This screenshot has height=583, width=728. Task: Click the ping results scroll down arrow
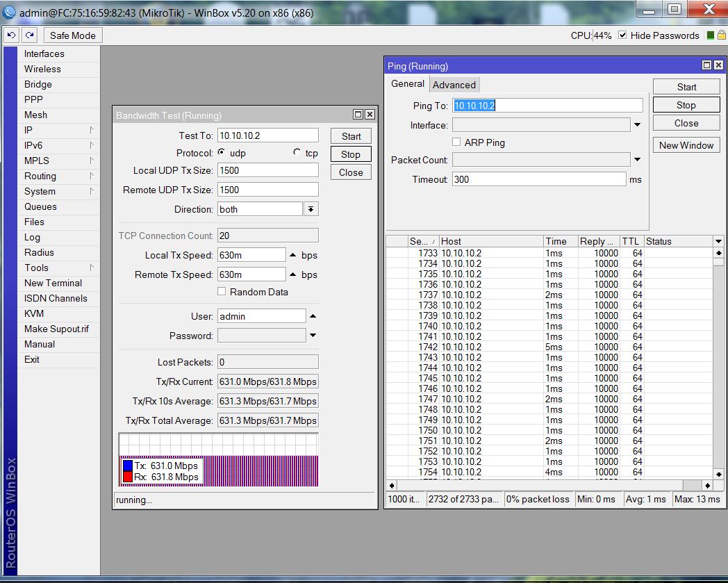719,475
